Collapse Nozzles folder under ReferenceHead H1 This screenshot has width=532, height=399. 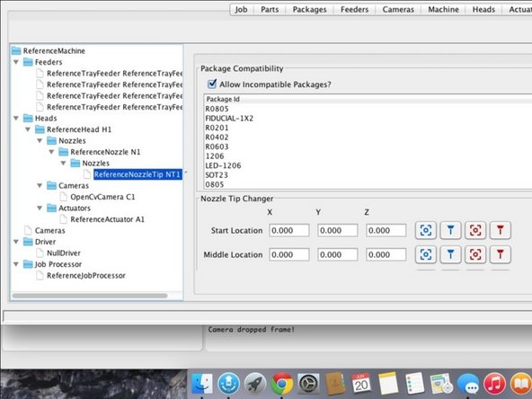pos(40,140)
